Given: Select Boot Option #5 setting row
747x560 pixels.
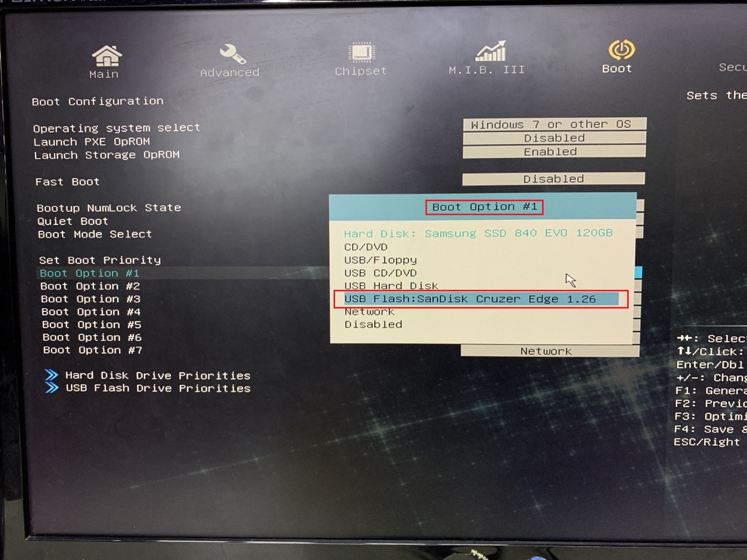Looking at the screenshot, I should click(x=91, y=325).
